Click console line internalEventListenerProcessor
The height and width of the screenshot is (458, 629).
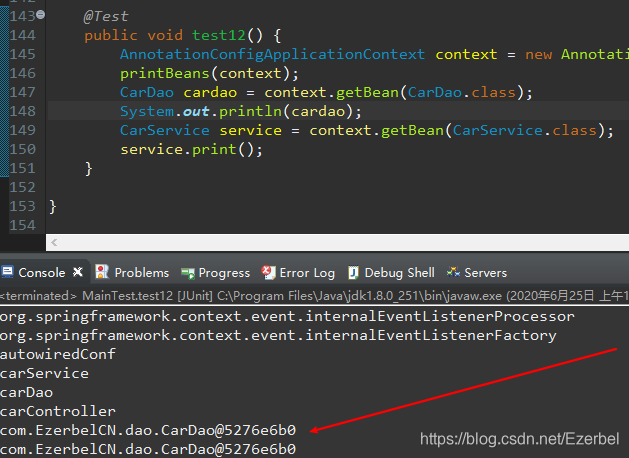pyautogui.click(x=287, y=316)
